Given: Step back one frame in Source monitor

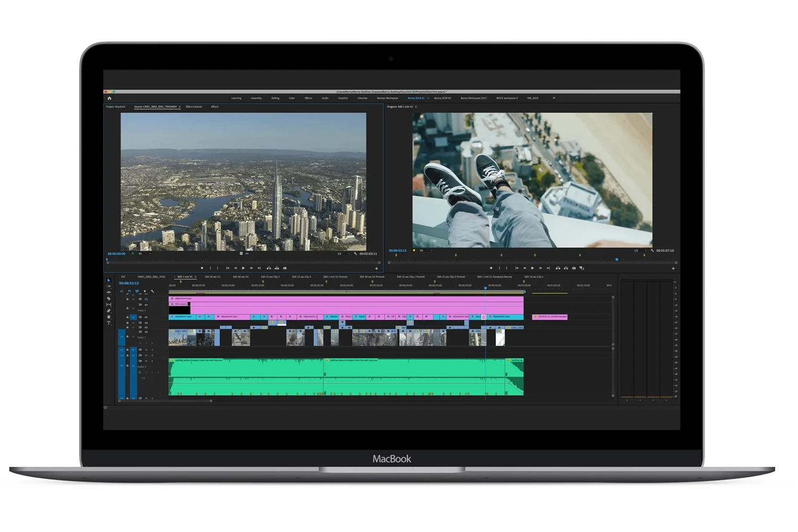Looking at the screenshot, I should [236, 268].
